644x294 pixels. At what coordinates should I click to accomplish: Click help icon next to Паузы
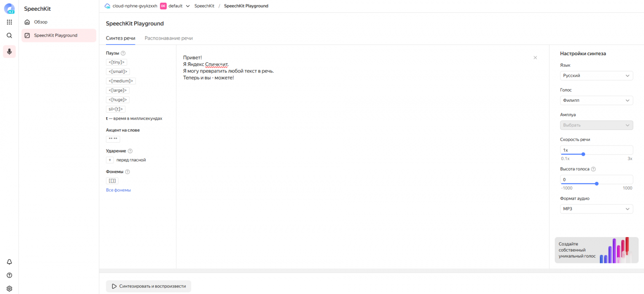point(123,53)
